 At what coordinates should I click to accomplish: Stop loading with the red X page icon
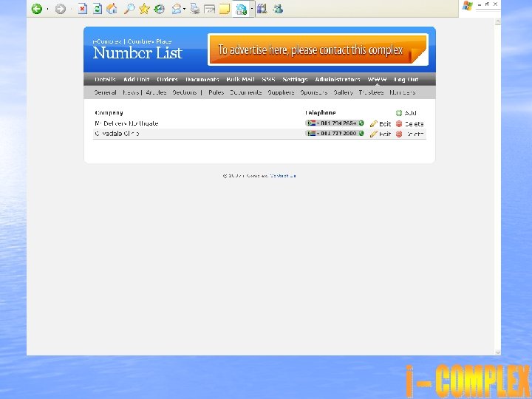click(82, 9)
